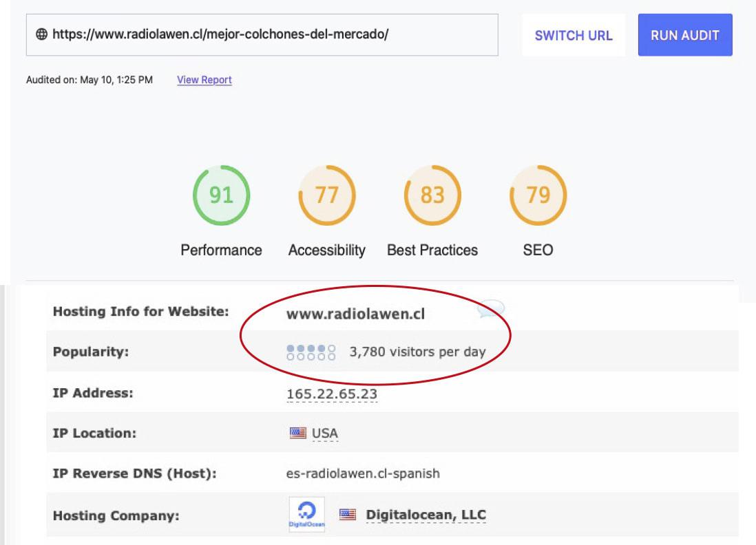
Task: Click the Performance label under the score
Action: pos(221,250)
